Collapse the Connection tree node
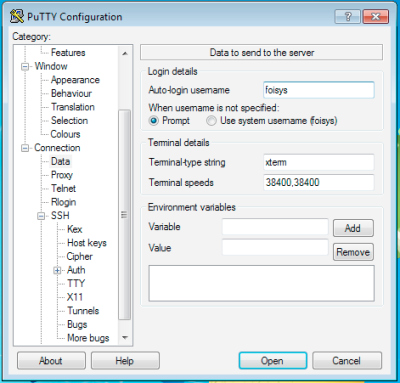400x383 pixels. click(25, 148)
